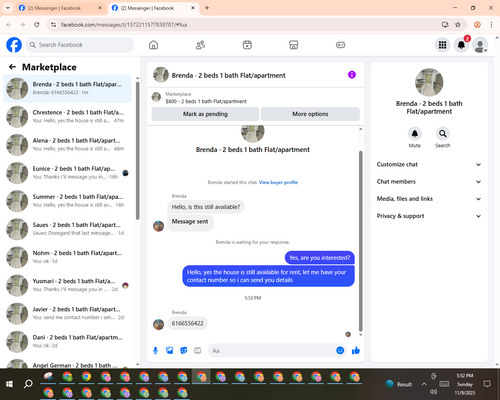Open the Yusmari conversation

67,285
